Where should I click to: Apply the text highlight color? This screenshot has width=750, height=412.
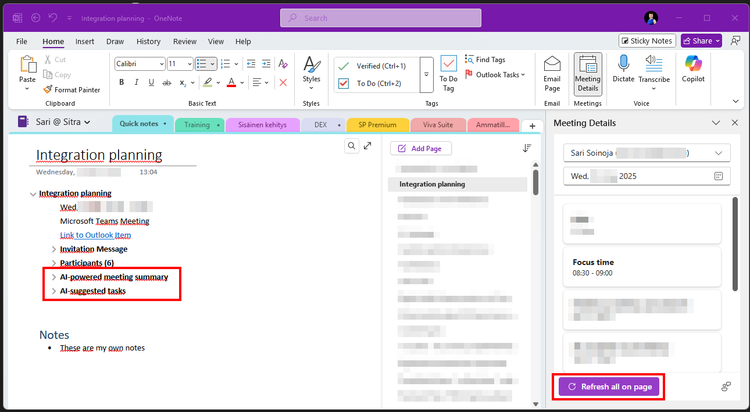point(208,82)
